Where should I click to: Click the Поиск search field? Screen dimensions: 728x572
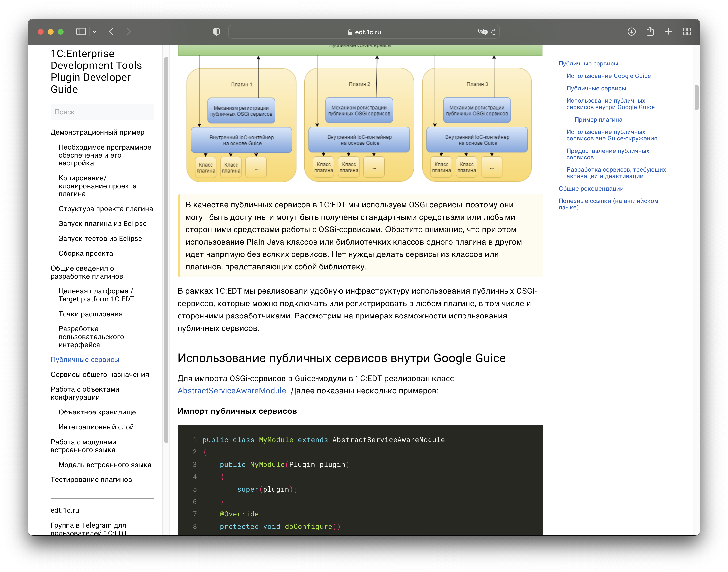[x=102, y=112]
